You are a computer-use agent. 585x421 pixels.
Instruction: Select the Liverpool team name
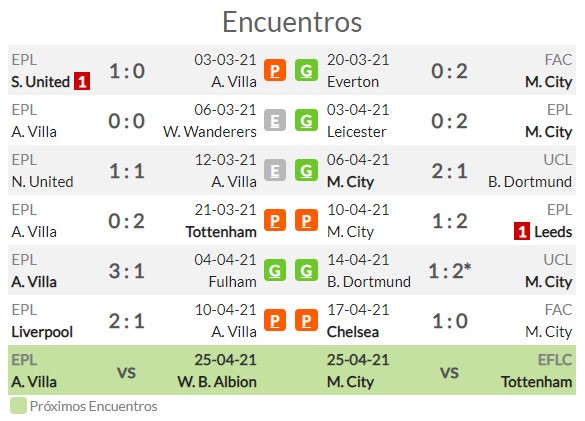(x=42, y=332)
